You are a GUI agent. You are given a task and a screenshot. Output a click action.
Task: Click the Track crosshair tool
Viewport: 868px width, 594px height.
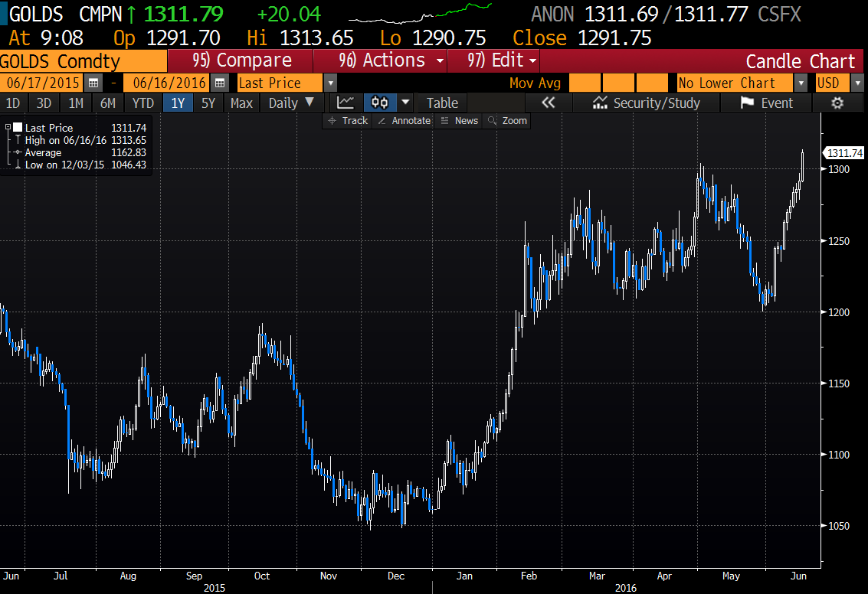(347, 121)
